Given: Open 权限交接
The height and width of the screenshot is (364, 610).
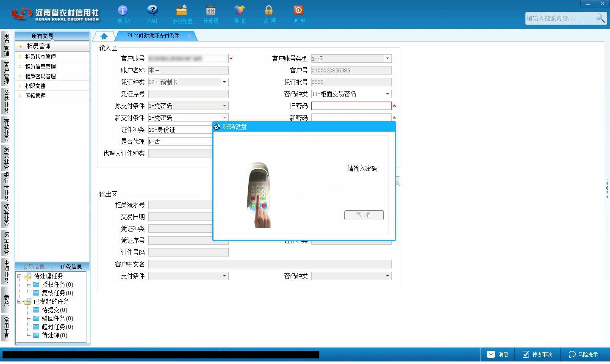Looking at the screenshot, I should point(35,86).
